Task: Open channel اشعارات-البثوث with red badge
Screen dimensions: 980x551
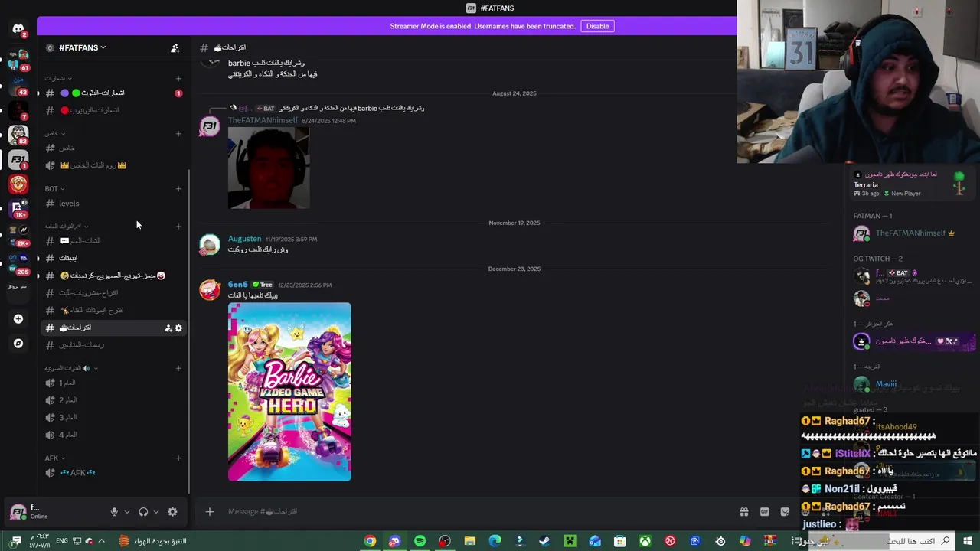Action: coord(113,93)
